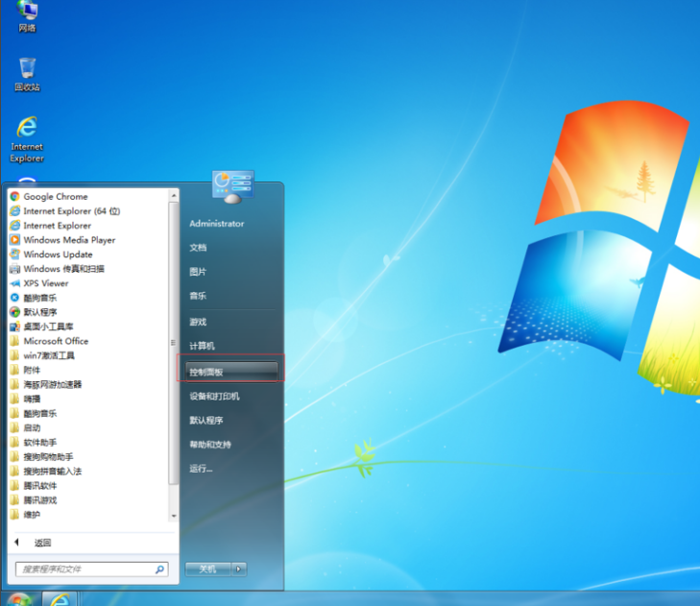Click the user account picture at menu top

tap(232, 186)
